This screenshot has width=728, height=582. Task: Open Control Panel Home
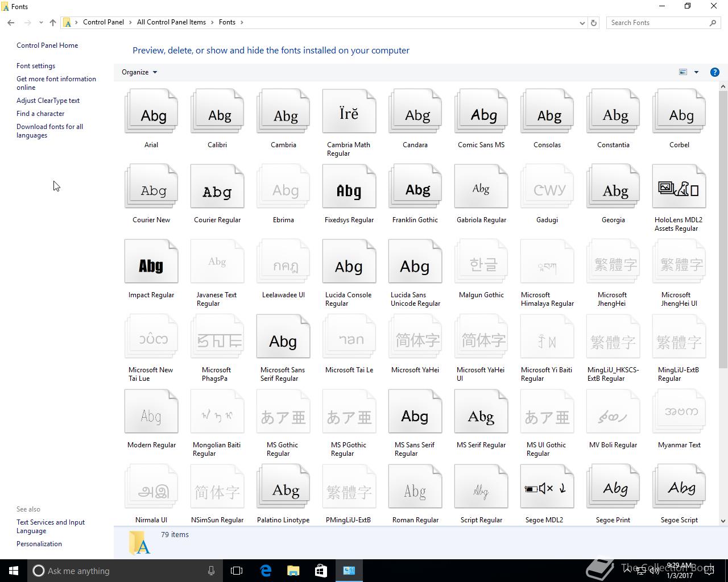point(47,45)
